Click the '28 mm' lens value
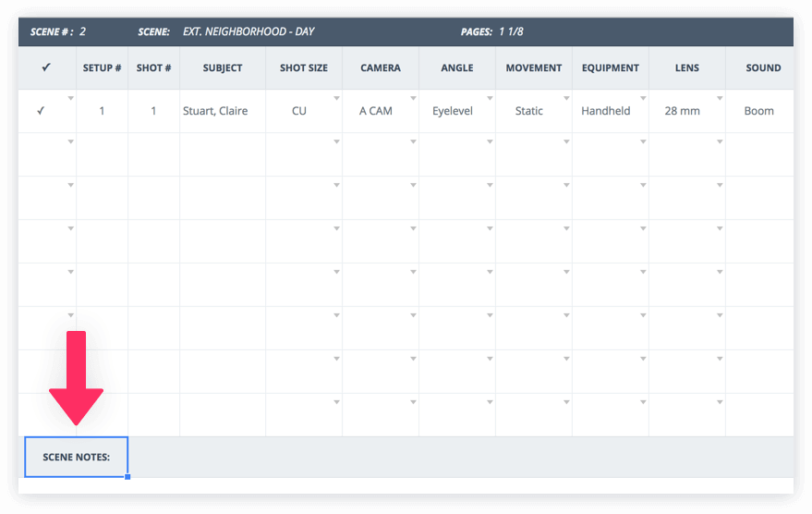Image resolution: width=812 pixels, height=514 pixels. [683, 111]
